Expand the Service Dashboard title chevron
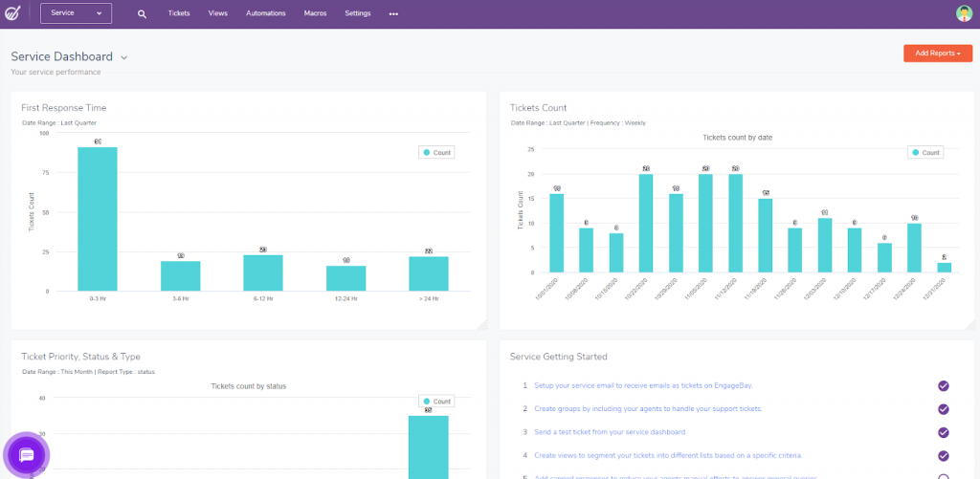 pos(124,58)
